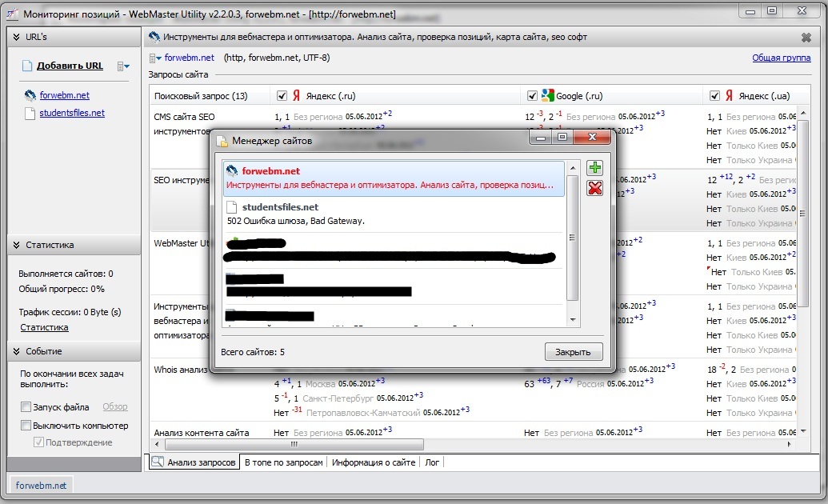The width and height of the screenshot is (828, 504).
Task: Click the studentsfiles.net page icon in the sidebar
Action: [x=30, y=113]
